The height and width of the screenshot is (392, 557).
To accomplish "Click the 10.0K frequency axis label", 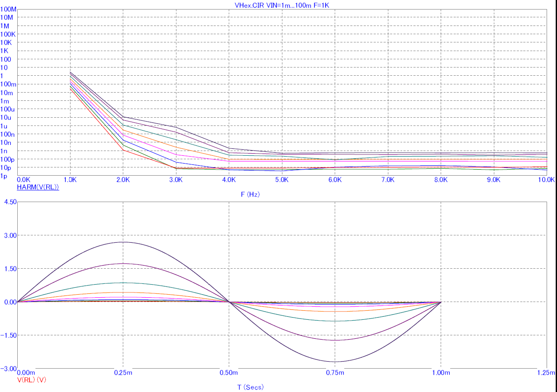I will 545,179.
